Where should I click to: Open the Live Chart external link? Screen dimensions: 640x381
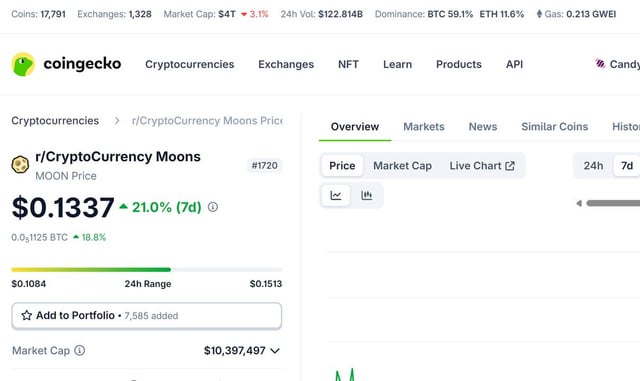(x=482, y=166)
